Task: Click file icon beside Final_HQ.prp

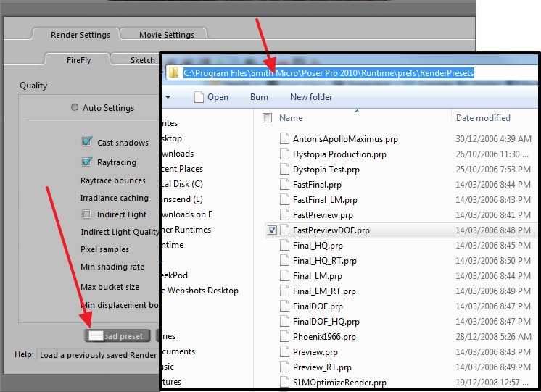Action: tap(284, 245)
